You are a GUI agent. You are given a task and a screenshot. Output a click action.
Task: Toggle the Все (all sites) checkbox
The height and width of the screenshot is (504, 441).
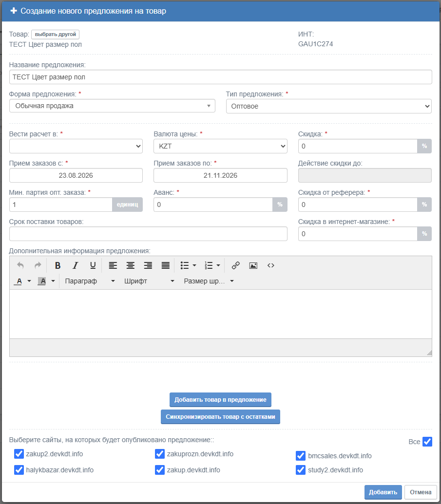point(427,442)
